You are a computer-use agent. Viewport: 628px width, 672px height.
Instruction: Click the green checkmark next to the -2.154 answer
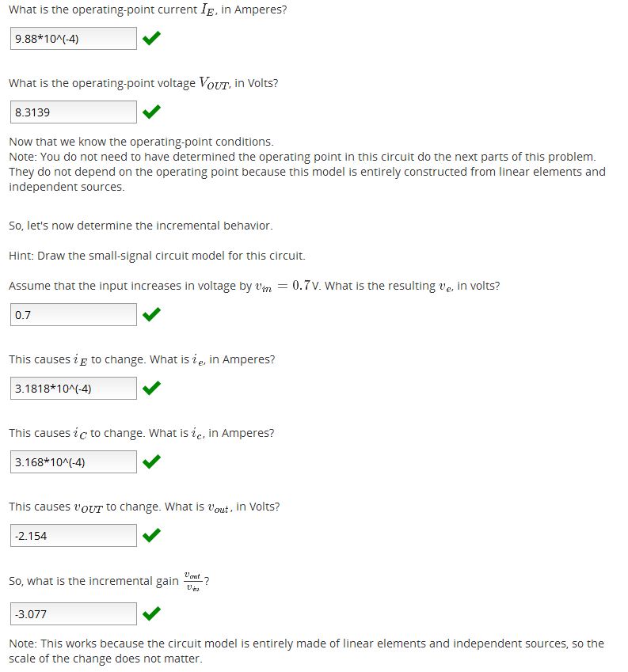pos(151,536)
